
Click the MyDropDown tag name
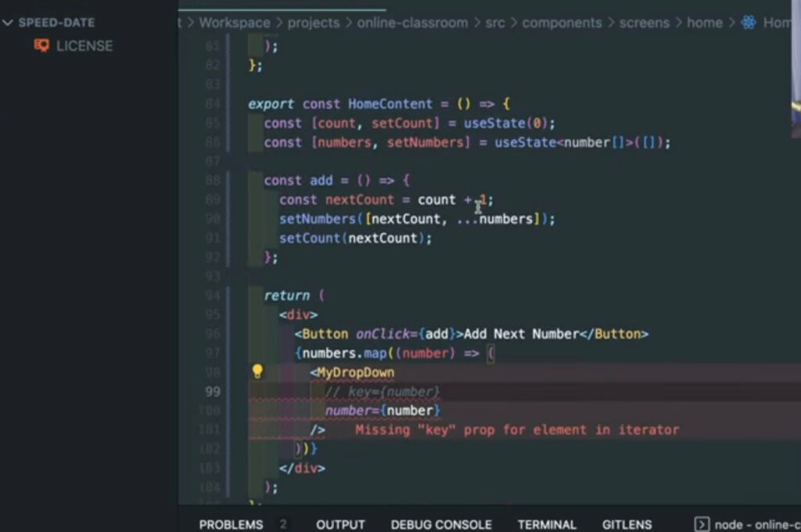coord(356,372)
